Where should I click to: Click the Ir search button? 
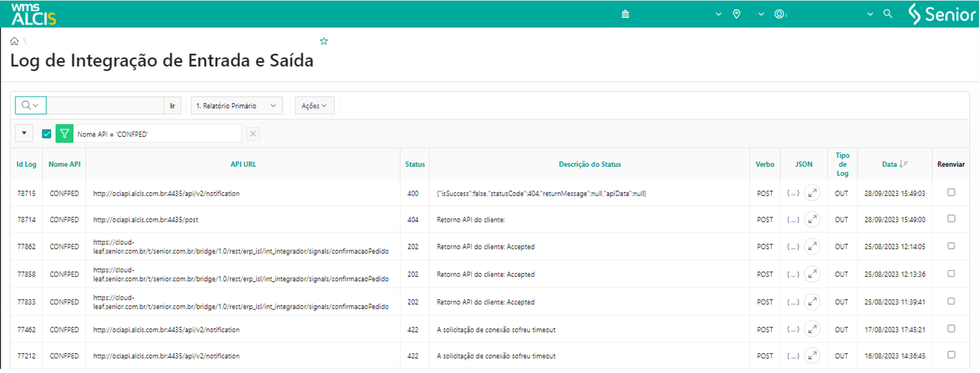coord(172,106)
